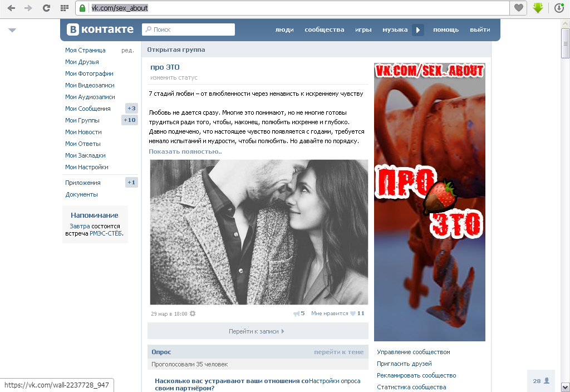570x392 pixels.
Task: Reload the page with refresh icon
Action: [46, 8]
